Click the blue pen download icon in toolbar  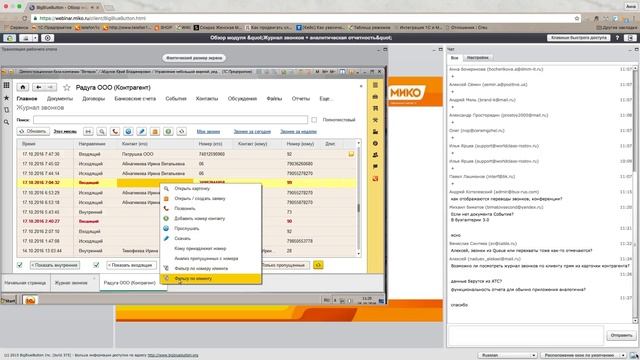click(142, 131)
